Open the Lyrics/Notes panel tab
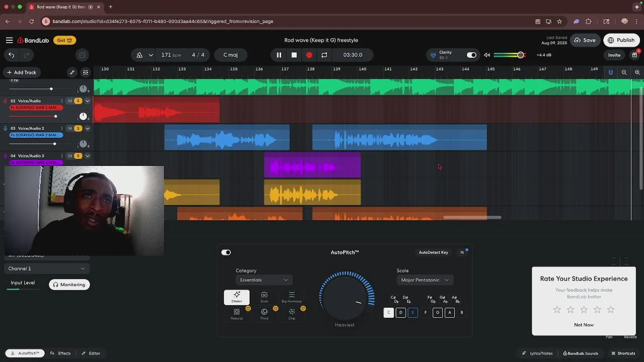This screenshot has height=362, width=644. click(537, 353)
